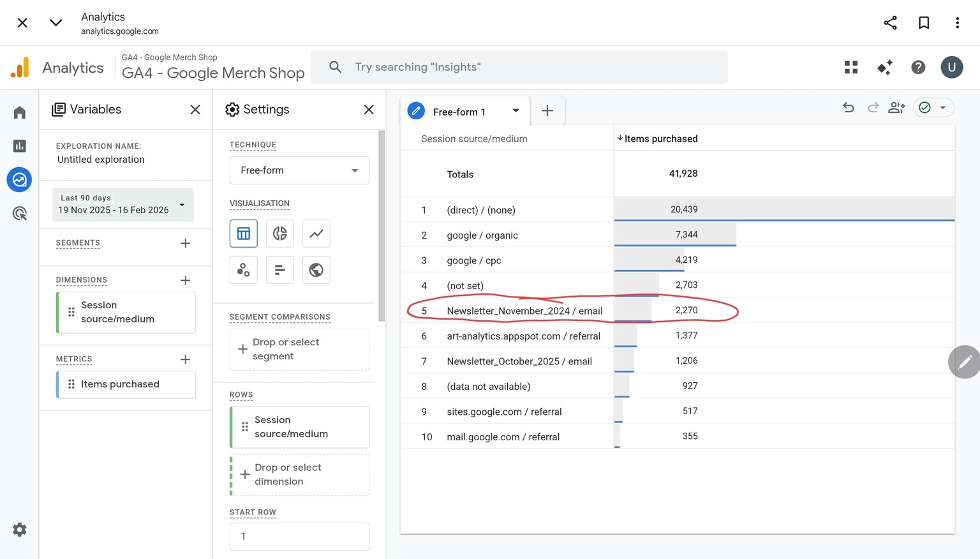This screenshot has width=980, height=559.
Task: Select the Table visualisation
Action: coord(244,234)
